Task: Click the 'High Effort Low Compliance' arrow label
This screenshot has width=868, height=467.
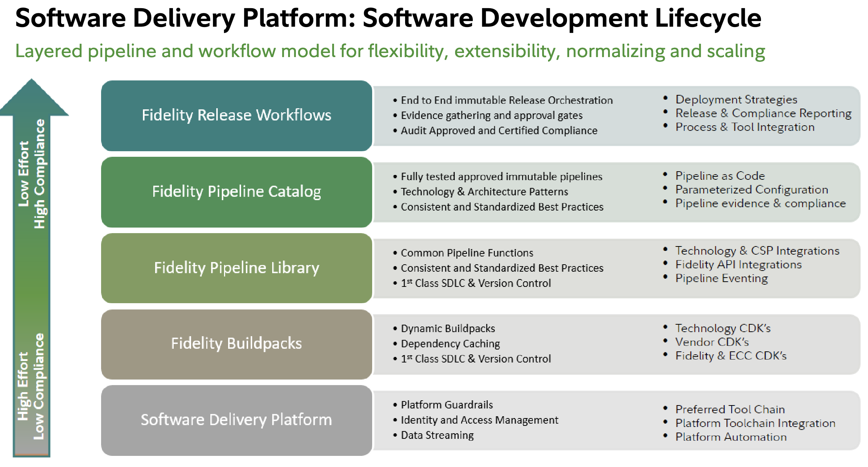Action: click(31, 386)
